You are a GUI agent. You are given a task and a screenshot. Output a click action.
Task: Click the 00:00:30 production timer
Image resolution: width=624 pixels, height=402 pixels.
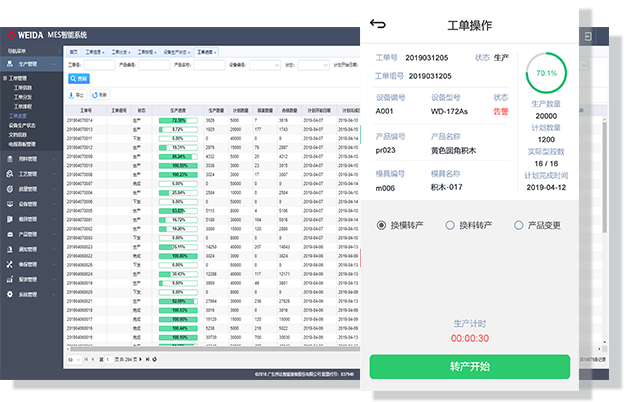pyautogui.click(x=470, y=338)
